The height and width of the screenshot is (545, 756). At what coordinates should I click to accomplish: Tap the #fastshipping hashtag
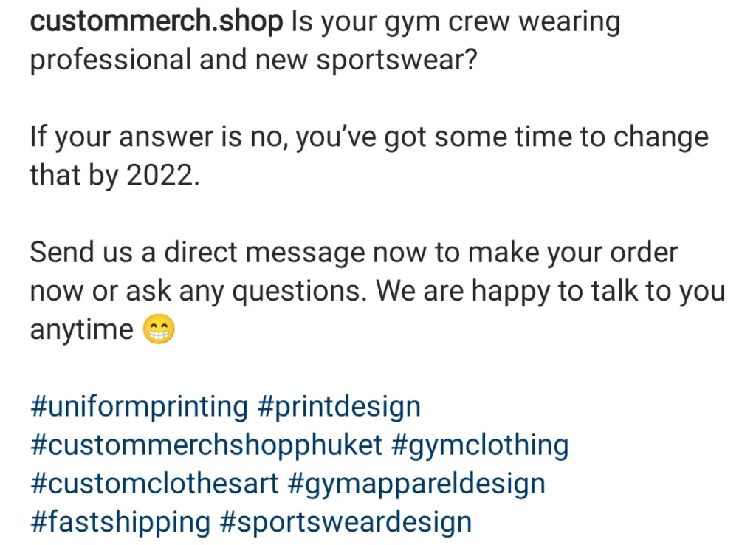point(120,522)
